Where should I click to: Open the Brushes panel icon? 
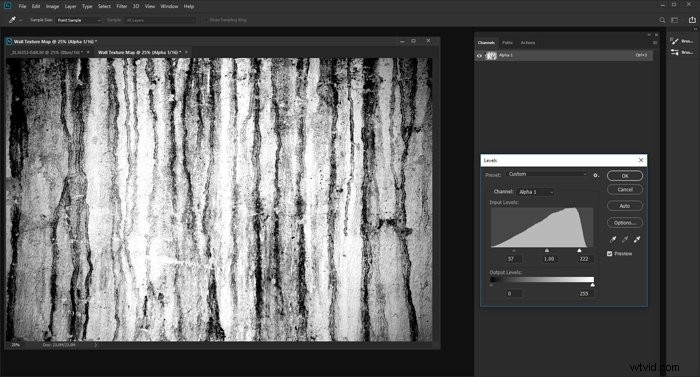[x=675, y=41]
